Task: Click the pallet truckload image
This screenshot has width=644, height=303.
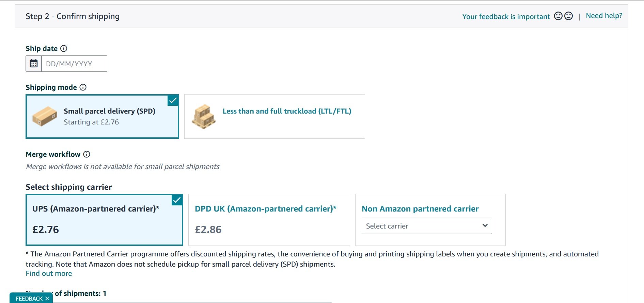Action: tap(204, 116)
